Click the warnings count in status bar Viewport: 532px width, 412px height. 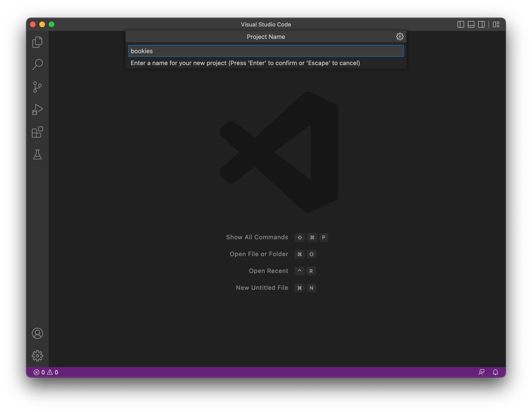tap(53, 372)
